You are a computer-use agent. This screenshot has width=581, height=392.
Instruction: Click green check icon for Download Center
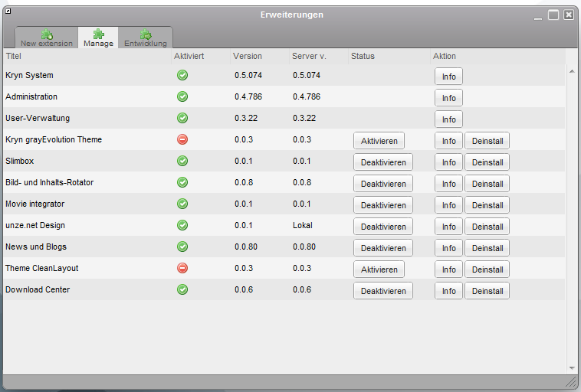(182, 289)
